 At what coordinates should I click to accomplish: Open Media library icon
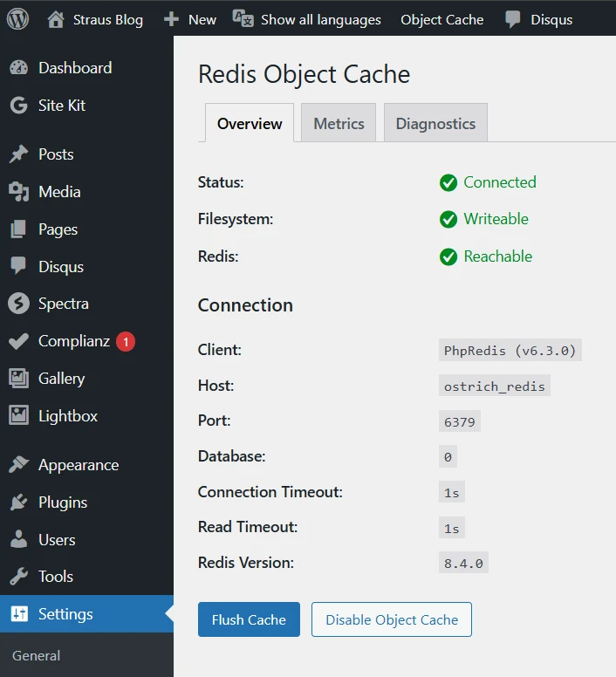coord(19,192)
